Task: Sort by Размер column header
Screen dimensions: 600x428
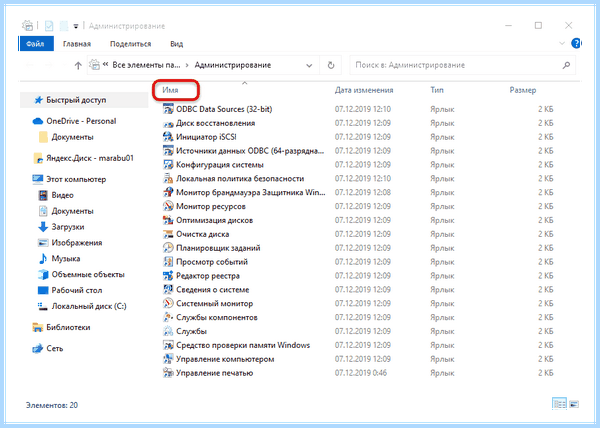Action: point(523,90)
